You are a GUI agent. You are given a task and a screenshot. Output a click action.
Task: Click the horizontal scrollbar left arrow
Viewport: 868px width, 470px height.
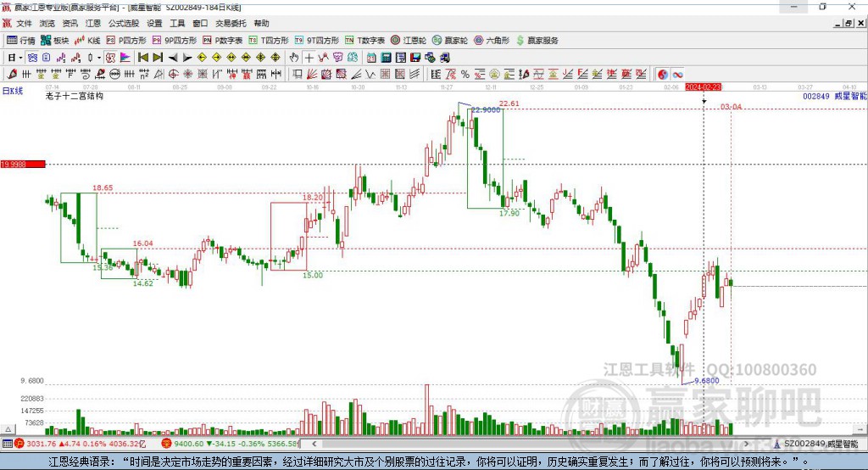(314, 444)
